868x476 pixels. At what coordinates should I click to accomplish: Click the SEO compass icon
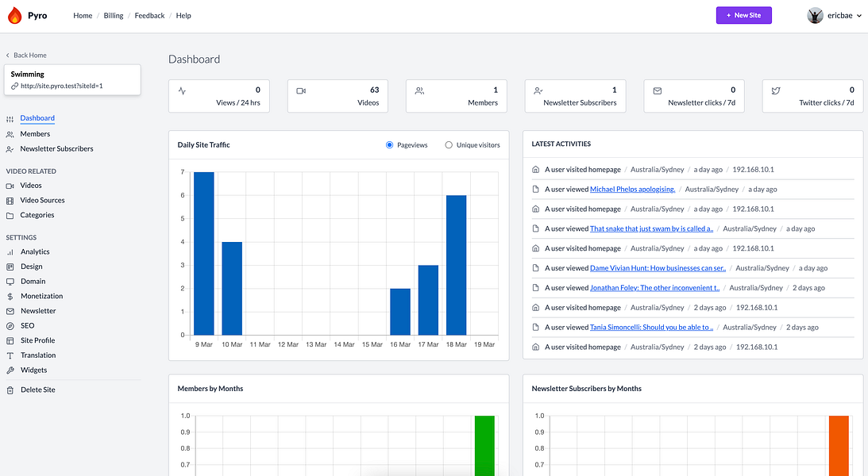(10, 326)
